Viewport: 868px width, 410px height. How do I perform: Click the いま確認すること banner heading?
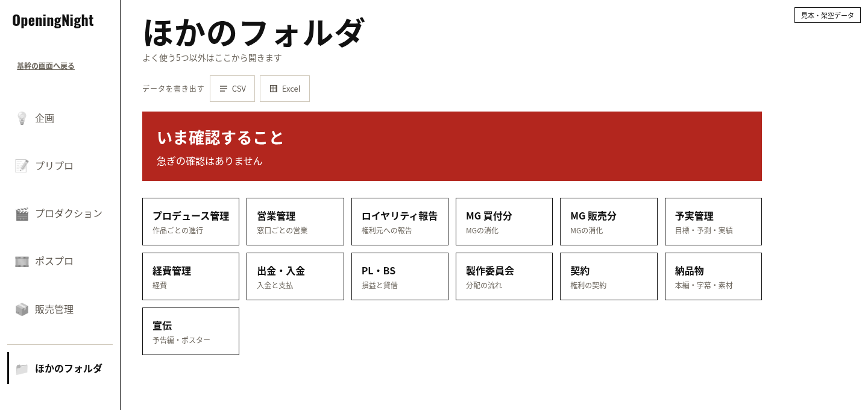point(220,137)
